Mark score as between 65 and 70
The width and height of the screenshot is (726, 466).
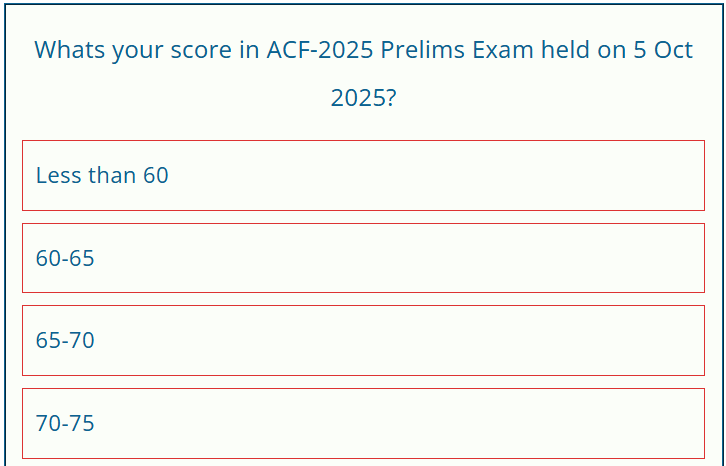[363, 341]
